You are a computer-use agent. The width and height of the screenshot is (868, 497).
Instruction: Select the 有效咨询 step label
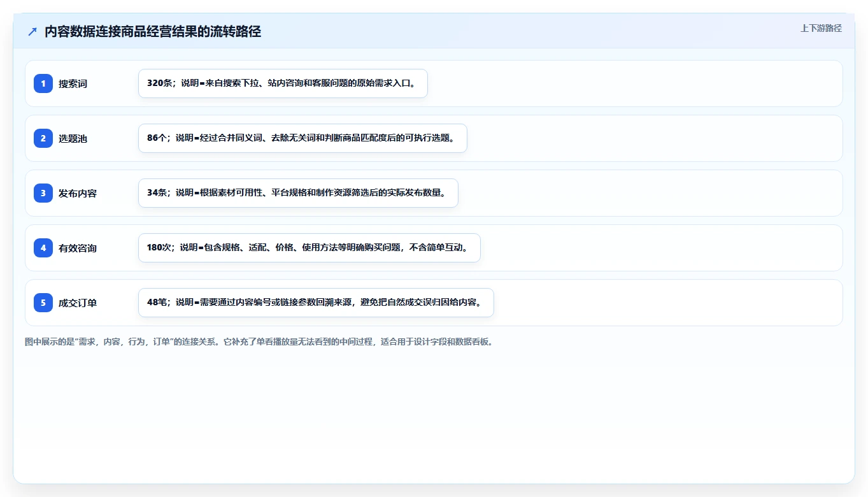(78, 248)
